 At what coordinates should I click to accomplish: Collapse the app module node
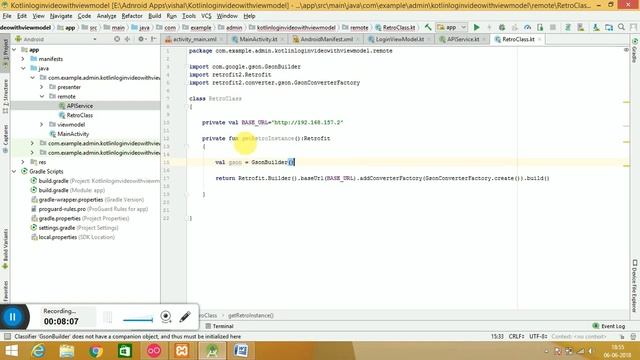(14, 50)
